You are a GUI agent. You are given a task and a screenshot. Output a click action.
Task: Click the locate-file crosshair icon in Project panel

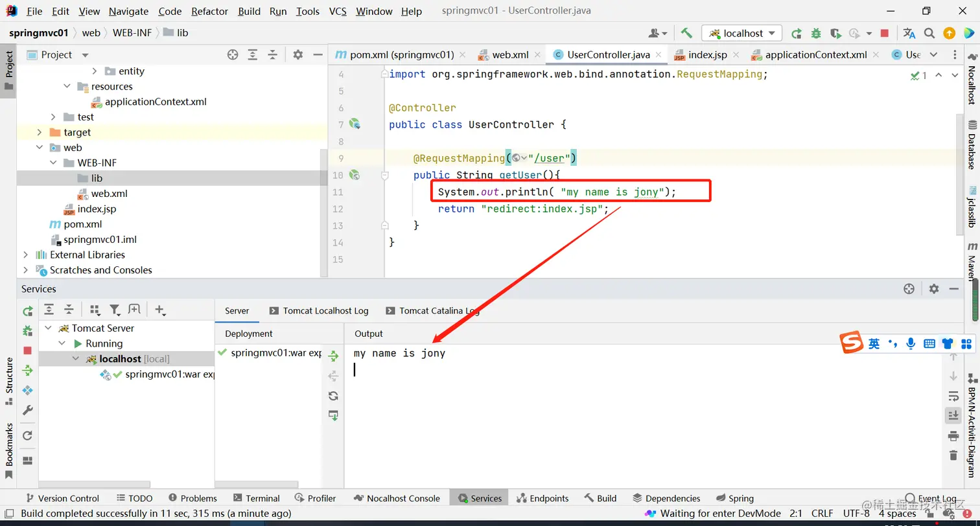coord(233,55)
